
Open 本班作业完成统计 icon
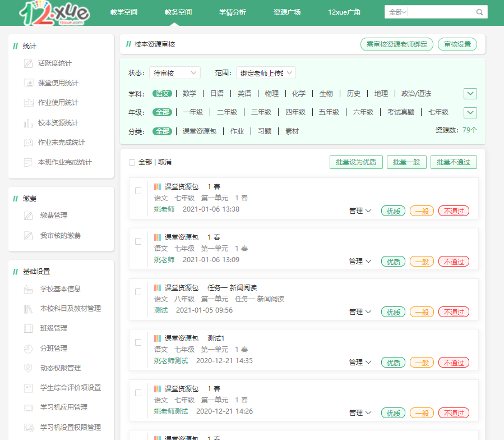point(28,162)
